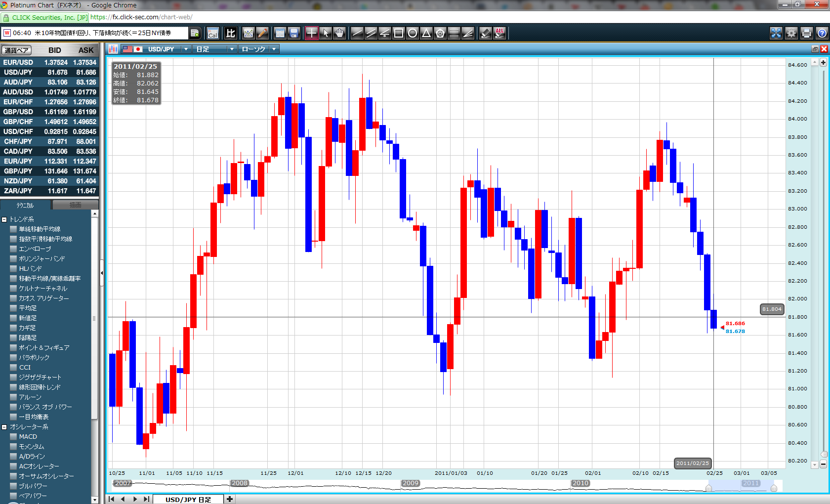Tick the 一目均衡表 checkbox
This screenshot has width=830, height=504.
tap(13, 417)
